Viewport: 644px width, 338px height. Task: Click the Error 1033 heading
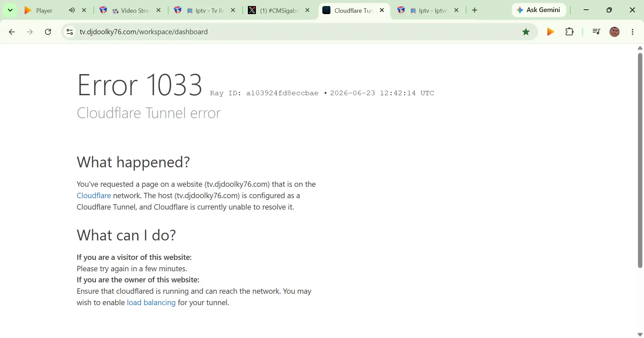click(x=140, y=85)
